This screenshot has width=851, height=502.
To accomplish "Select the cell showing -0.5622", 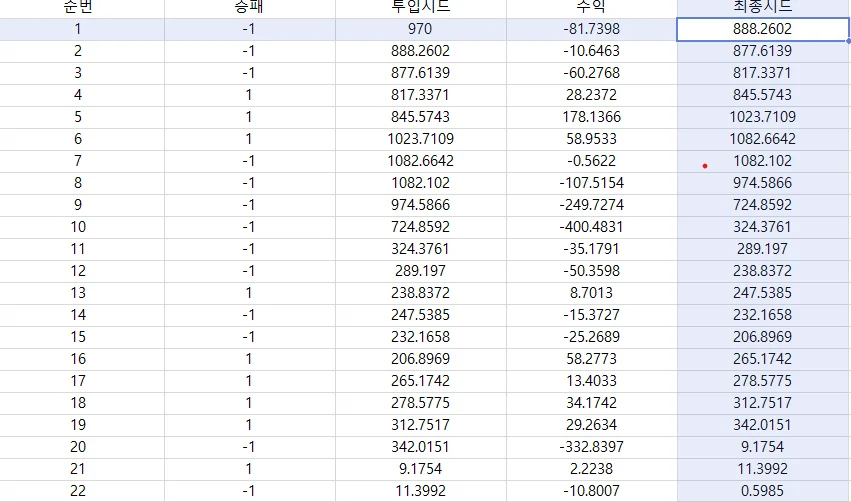I will (592, 161).
